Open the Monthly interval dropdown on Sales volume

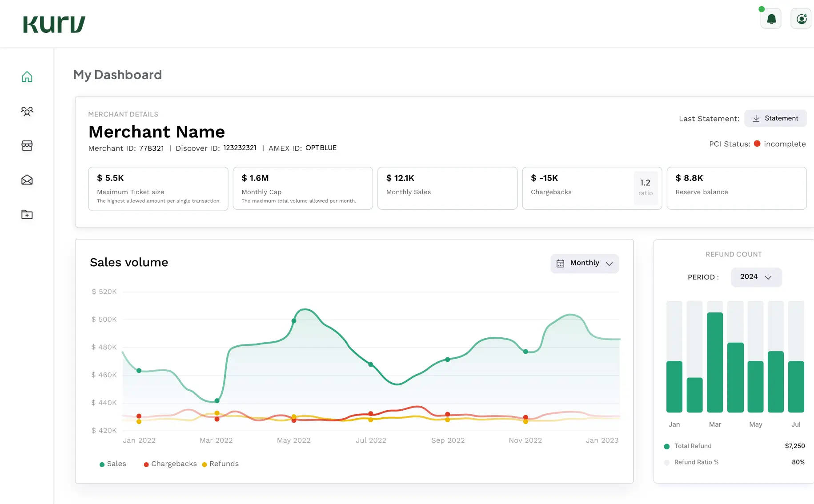coord(585,263)
